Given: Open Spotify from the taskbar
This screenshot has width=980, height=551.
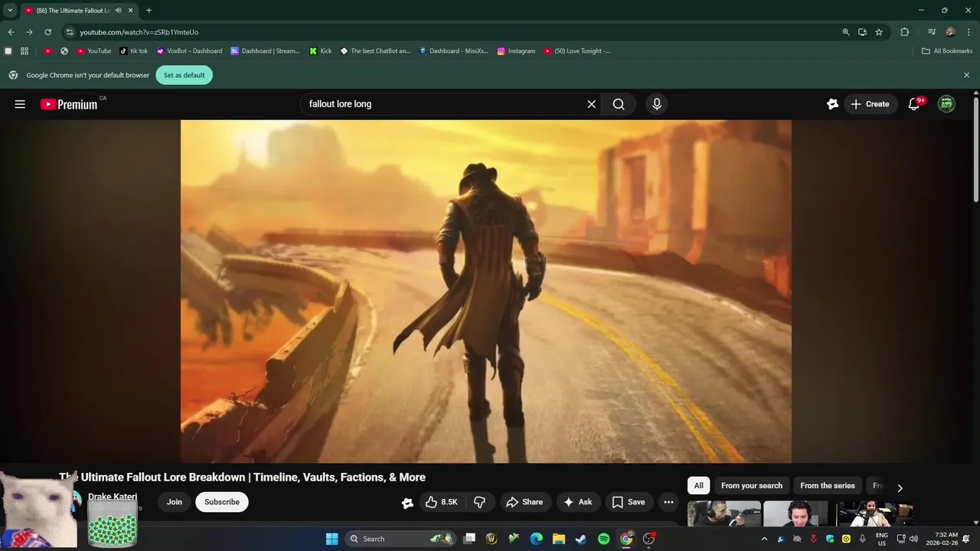Looking at the screenshot, I should point(603,539).
